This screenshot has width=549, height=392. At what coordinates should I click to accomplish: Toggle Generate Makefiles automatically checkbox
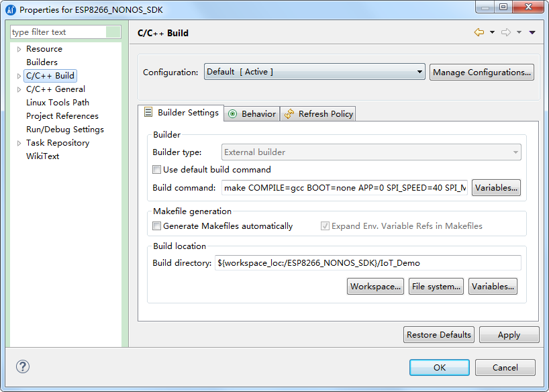point(156,226)
